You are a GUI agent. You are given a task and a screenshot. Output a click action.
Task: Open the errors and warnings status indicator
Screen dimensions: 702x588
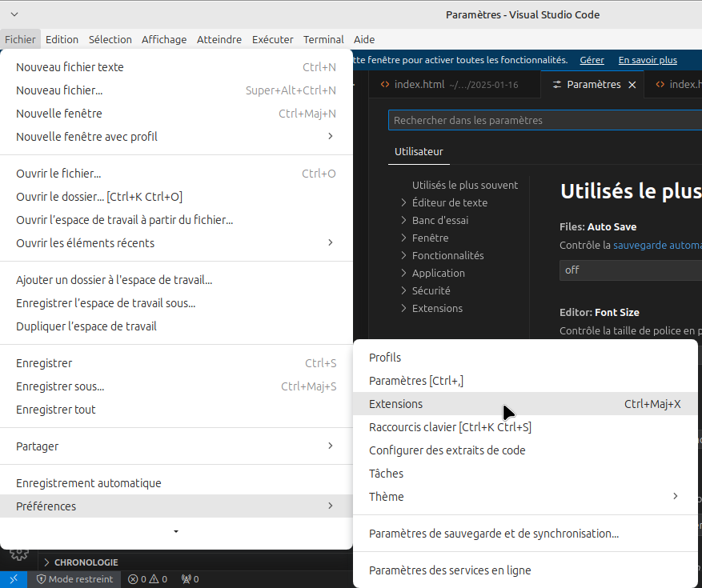click(147, 579)
